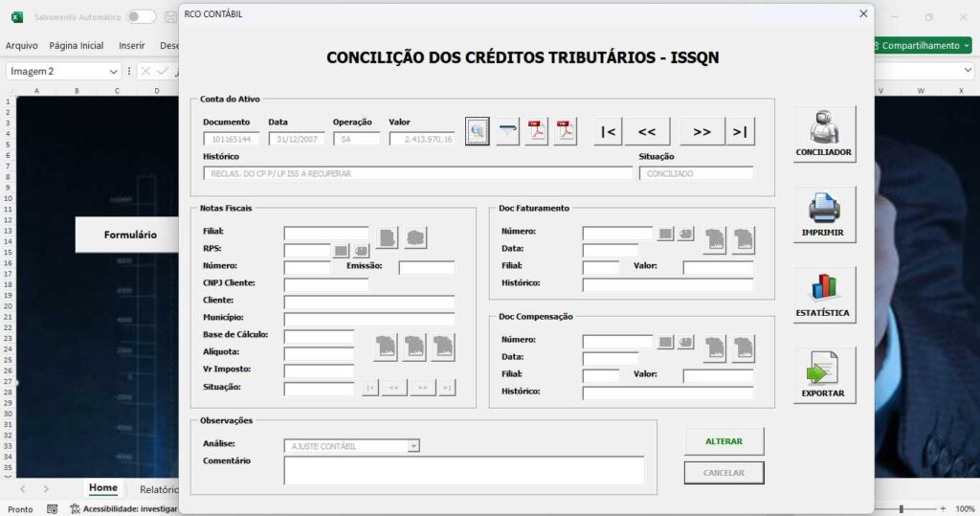
Task: Click the IMPRIMIR printer icon button
Action: [824, 214]
